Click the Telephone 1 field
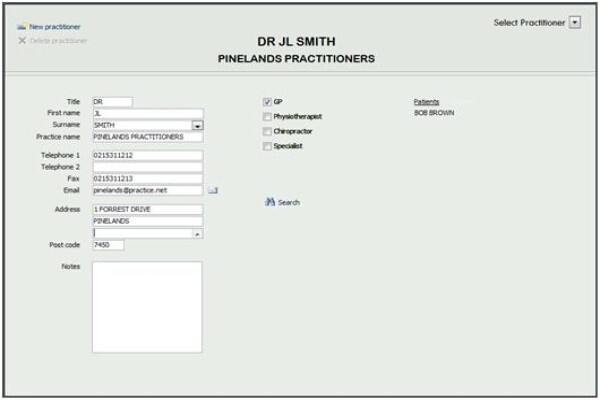 (148, 155)
